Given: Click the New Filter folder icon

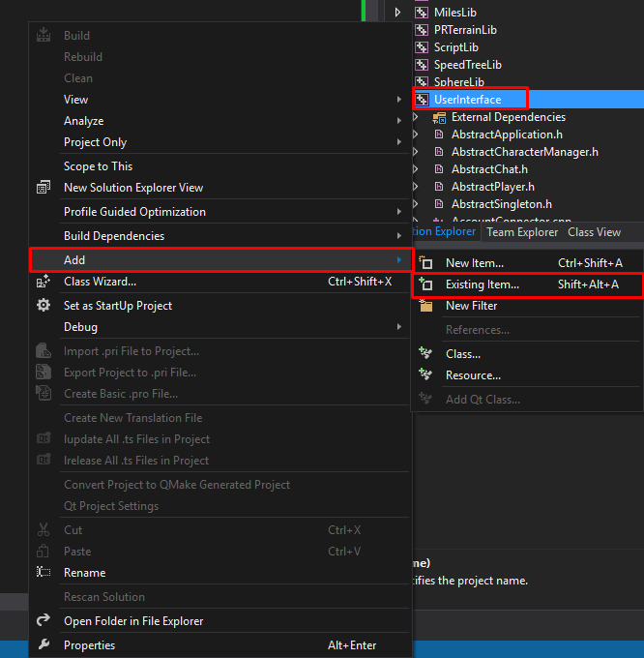Looking at the screenshot, I should tap(425, 306).
